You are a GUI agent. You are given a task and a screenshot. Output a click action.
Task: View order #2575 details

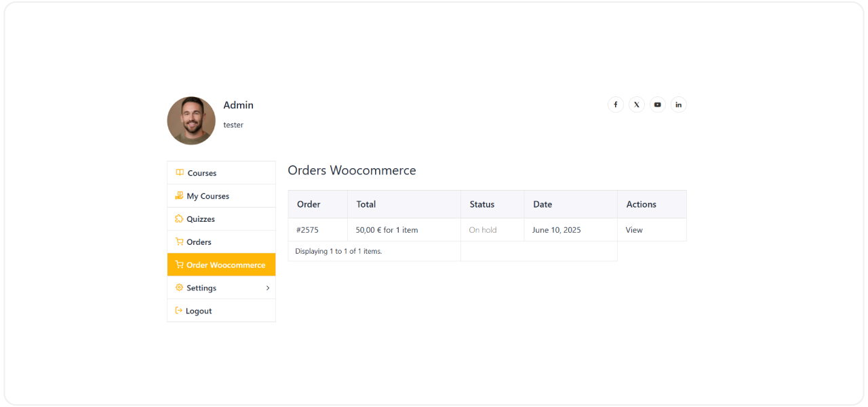coord(634,230)
